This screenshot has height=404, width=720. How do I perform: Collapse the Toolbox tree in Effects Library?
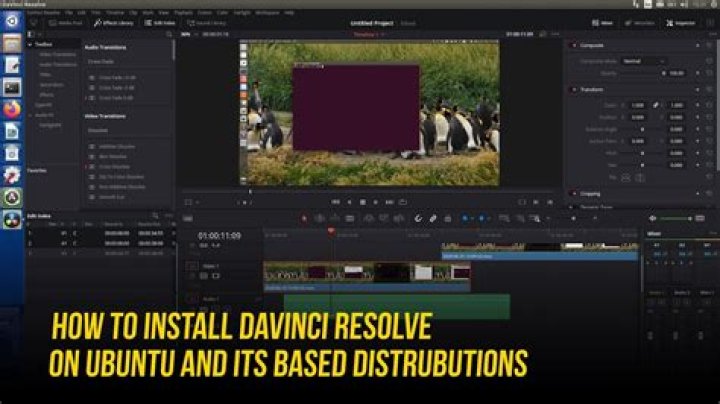click(30, 45)
